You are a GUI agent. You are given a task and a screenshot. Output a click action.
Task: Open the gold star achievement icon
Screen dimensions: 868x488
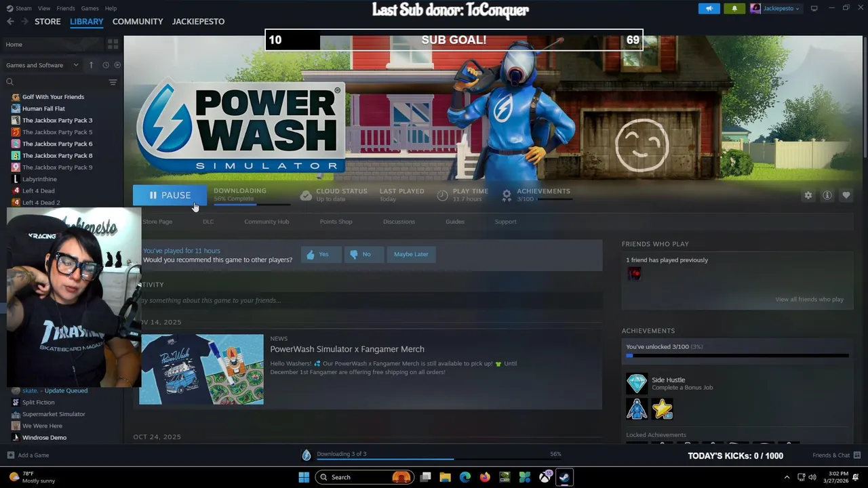coord(663,409)
